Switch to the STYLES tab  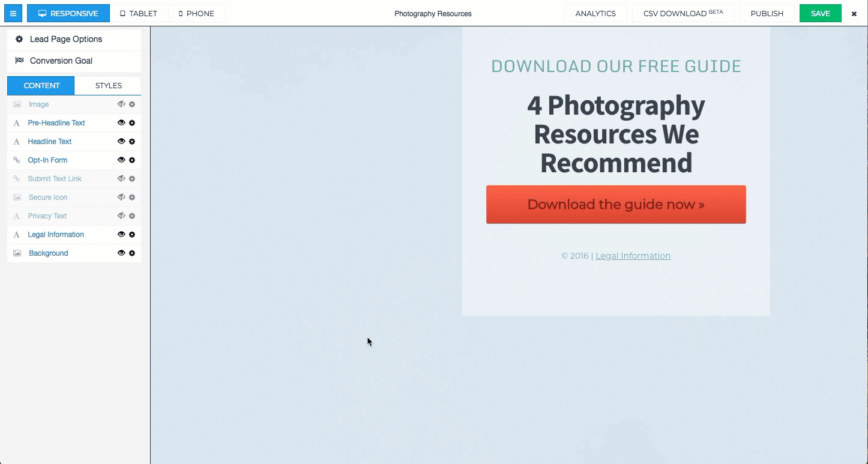(107, 85)
